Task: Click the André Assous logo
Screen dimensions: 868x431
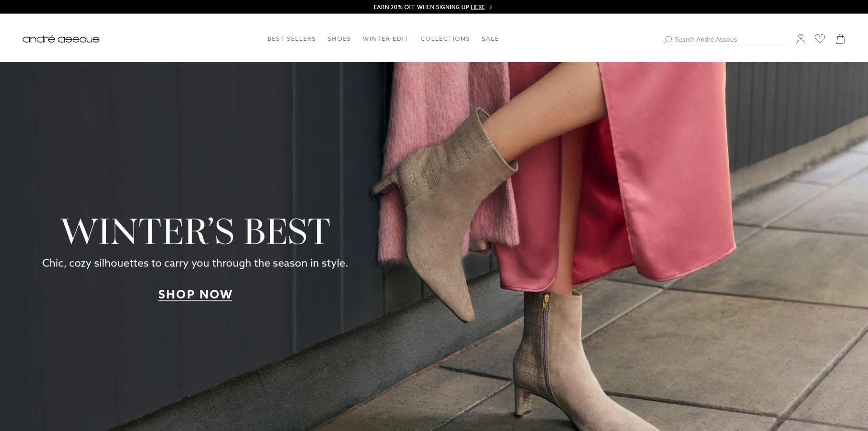Action: tap(61, 39)
